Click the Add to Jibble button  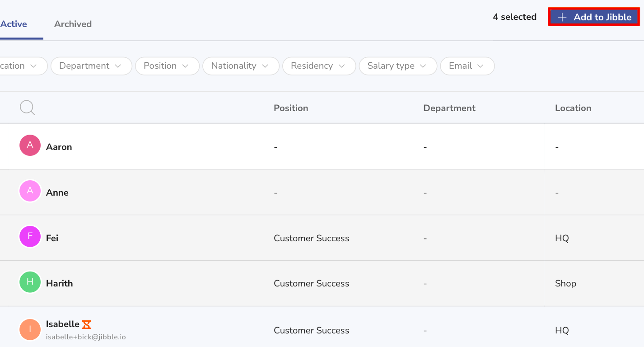(594, 17)
